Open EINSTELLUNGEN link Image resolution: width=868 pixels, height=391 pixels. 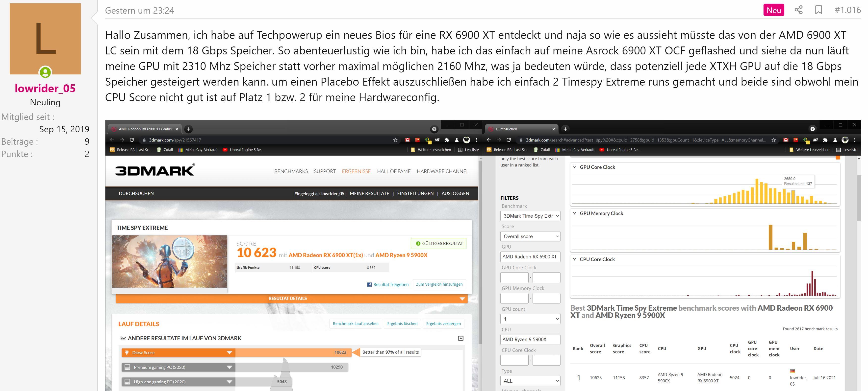pos(415,193)
